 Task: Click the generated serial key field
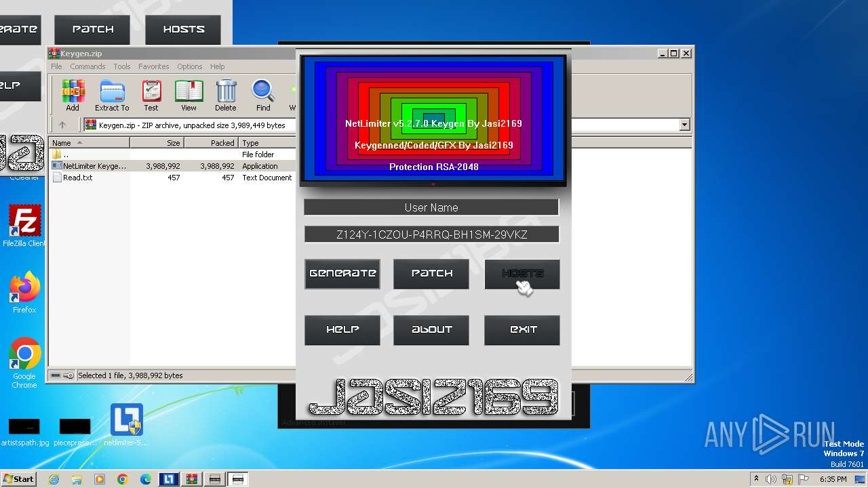pos(431,235)
